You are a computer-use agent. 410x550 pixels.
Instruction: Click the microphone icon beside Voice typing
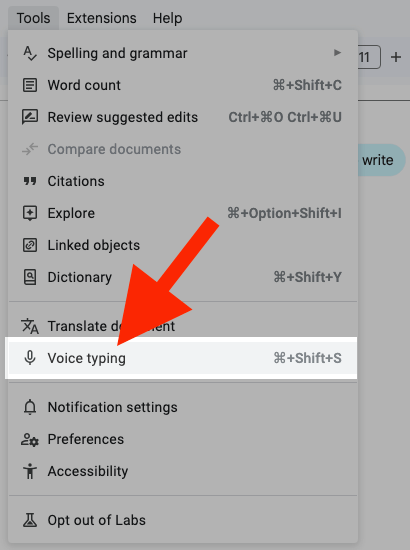pos(30,358)
